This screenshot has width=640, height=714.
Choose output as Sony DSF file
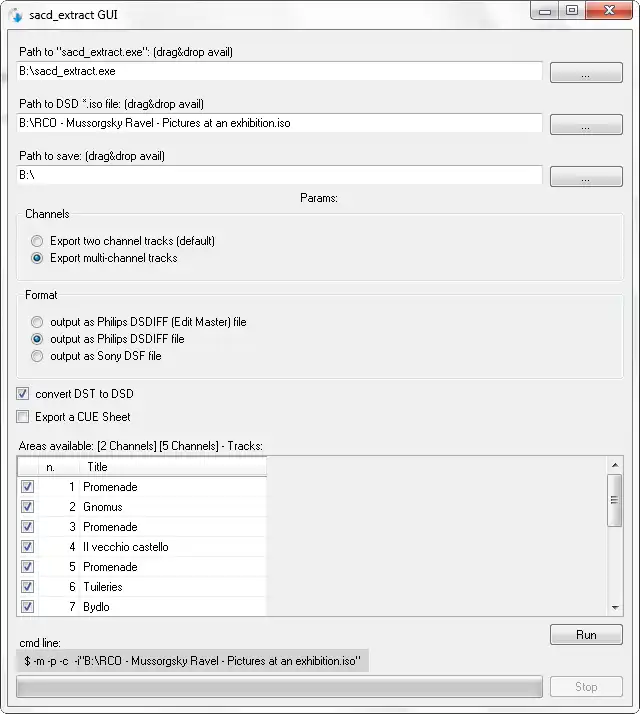point(37,356)
